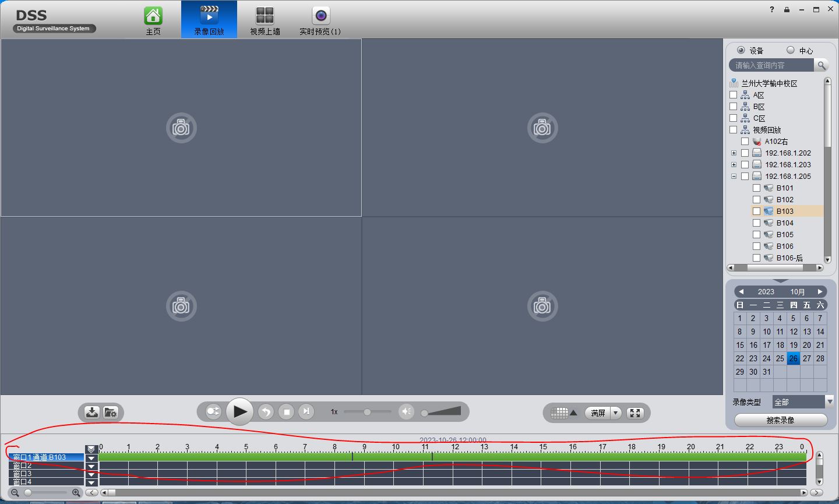Viewport: 839px width, 504px height.
Task: Go to previous month in calendar
Action: tap(741, 291)
